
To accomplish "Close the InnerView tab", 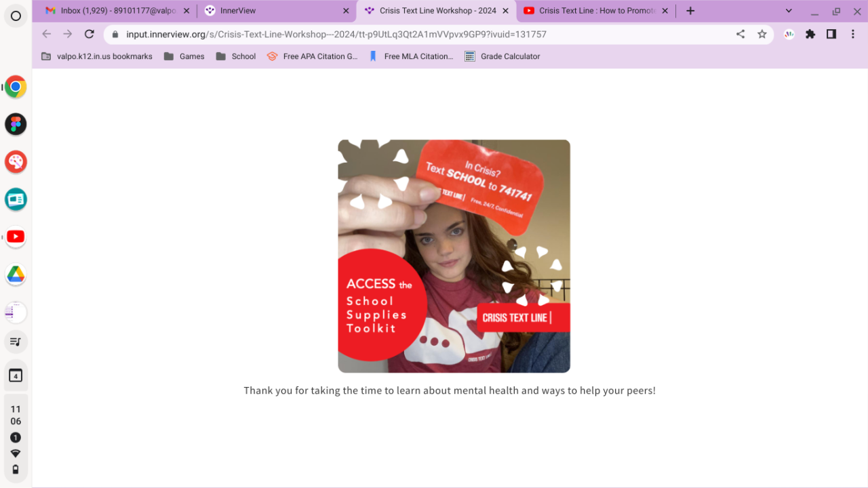I will pyautogui.click(x=346, y=11).
